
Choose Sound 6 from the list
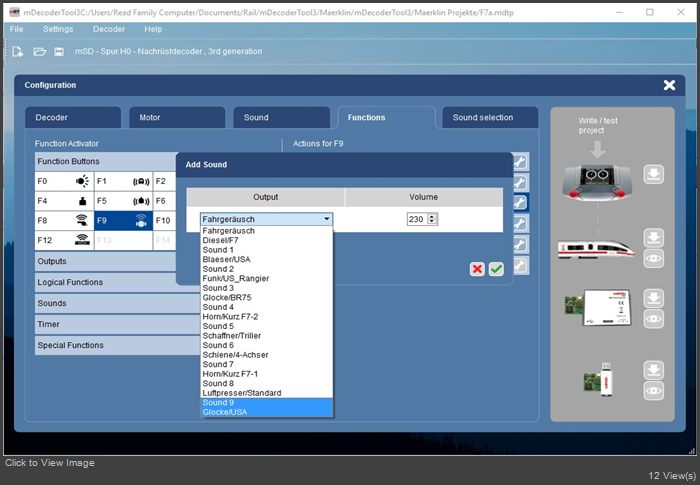267,345
